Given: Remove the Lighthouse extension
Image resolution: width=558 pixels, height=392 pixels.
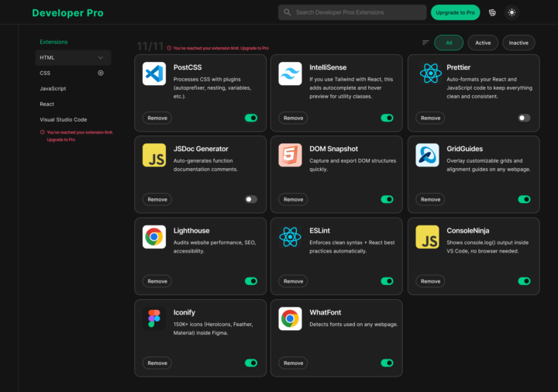Looking at the screenshot, I should point(157,281).
